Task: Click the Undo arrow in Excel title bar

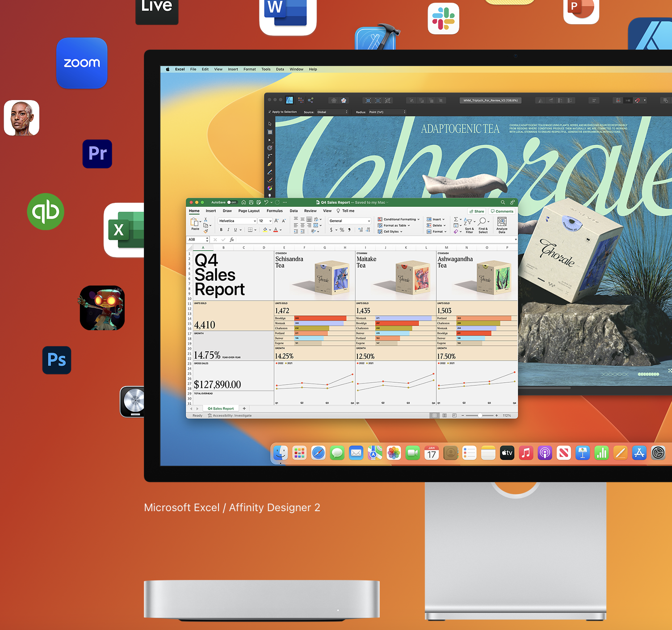Action: 266,202
